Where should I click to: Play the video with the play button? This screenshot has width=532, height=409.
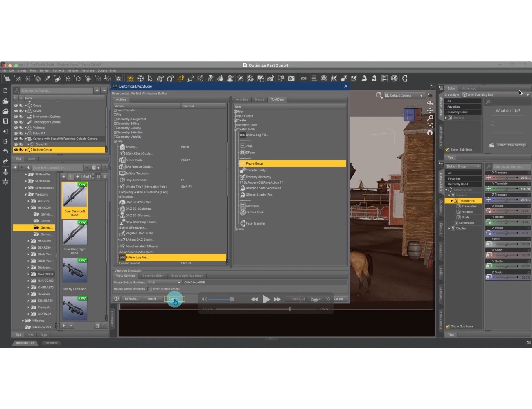click(x=266, y=299)
